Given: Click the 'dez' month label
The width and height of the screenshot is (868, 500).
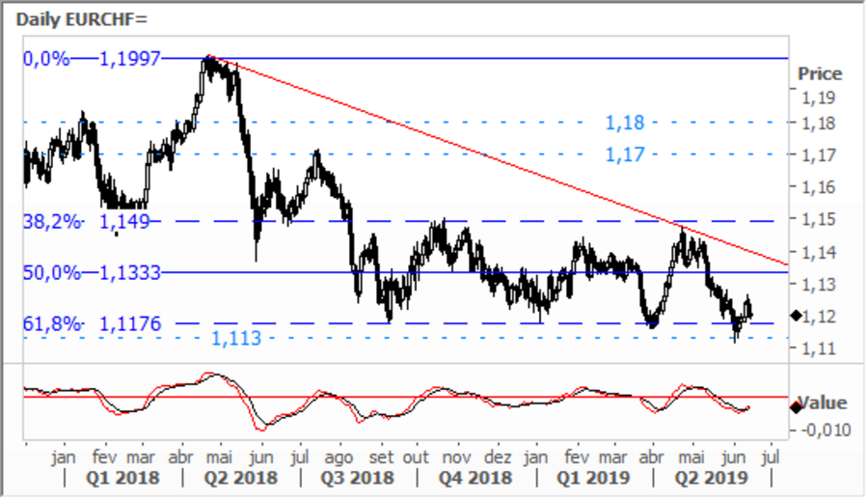Looking at the screenshot, I should pyautogui.click(x=497, y=458).
